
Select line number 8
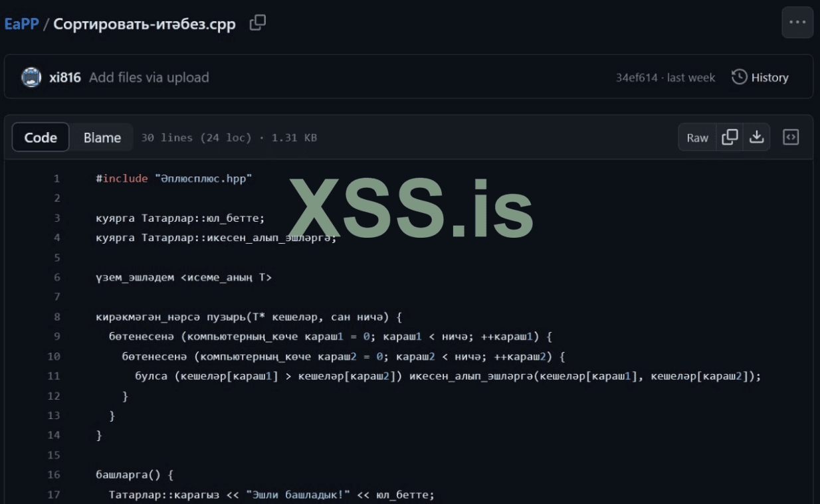tap(56, 317)
